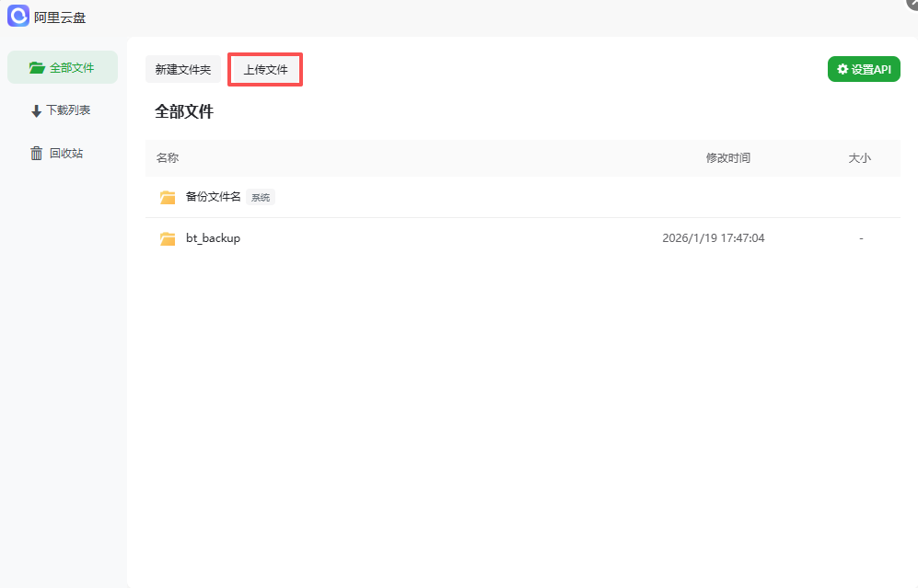Image resolution: width=918 pixels, height=588 pixels.
Task: Click the 修改时间 column header
Action: [730, 157]
